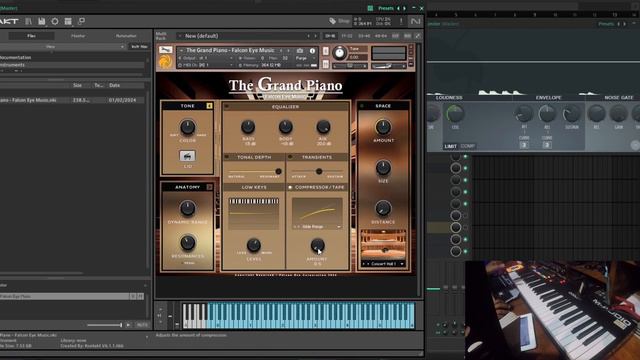Image resolution: width=640 pixels, height=360 pixels.
Task: Switch to the Files tab
Action: tap(31, 36)
